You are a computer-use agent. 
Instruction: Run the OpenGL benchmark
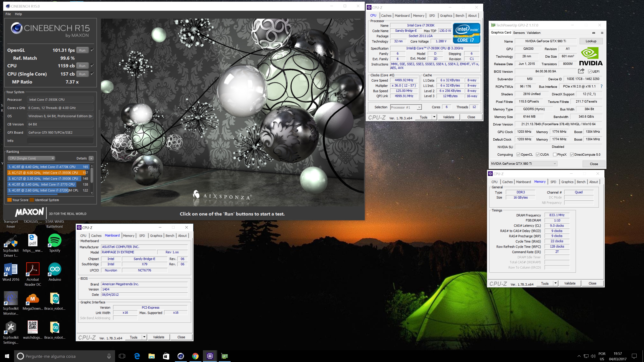pyautogui.click(x=82, y=50)
